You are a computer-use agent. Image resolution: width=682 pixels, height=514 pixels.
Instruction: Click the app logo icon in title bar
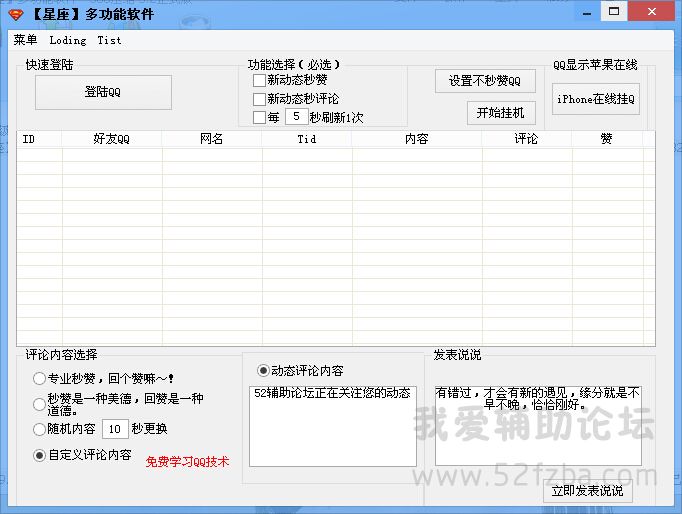pos(16,15)
